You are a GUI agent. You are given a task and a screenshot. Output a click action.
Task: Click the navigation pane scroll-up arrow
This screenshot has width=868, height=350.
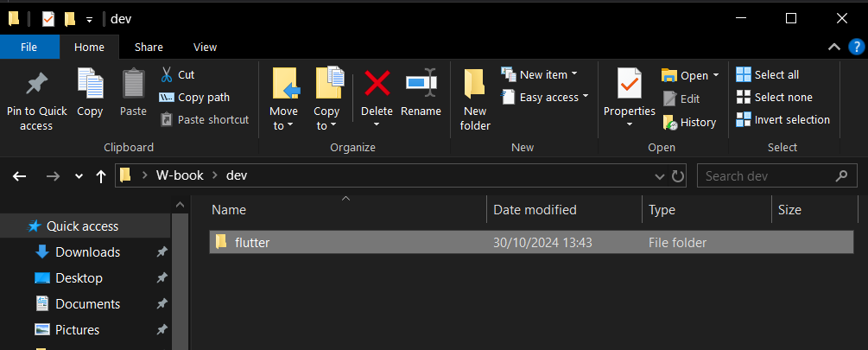[180, 204]
